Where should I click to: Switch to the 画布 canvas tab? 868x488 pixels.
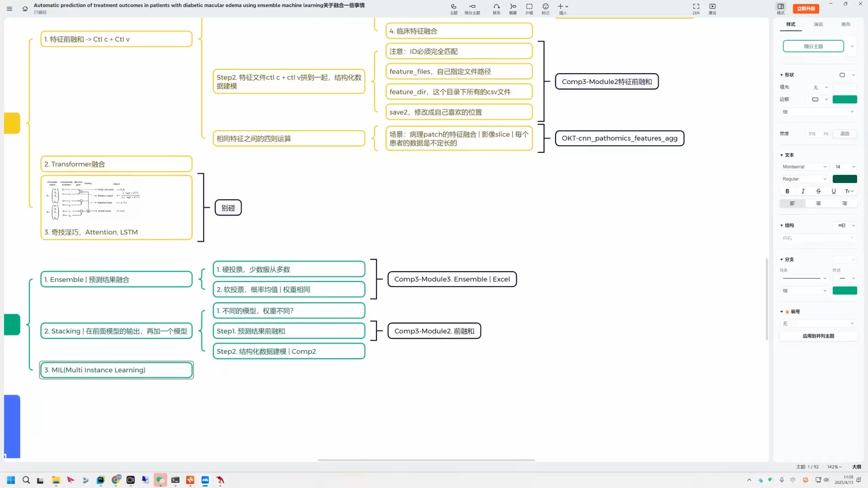[846, 24]
